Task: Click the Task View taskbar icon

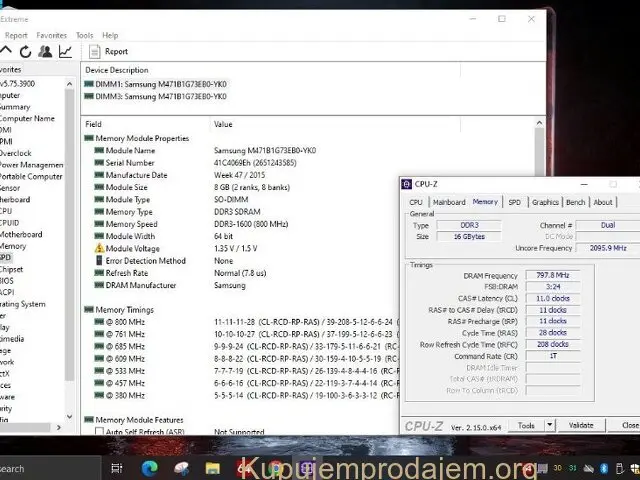Action: click(x=117, y=467)
